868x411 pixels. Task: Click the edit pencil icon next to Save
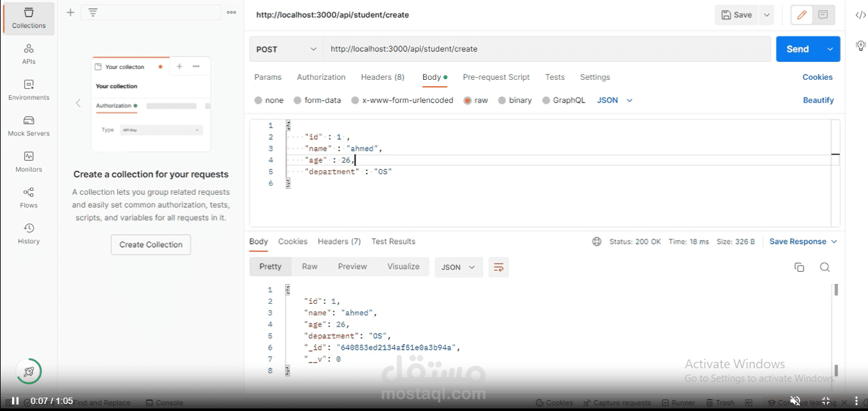click(802, 15)
